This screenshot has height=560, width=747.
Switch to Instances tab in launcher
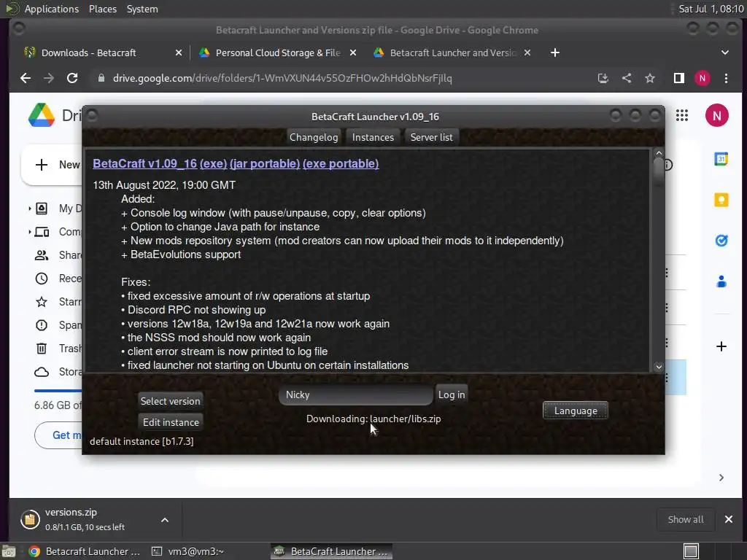[373, 137]
